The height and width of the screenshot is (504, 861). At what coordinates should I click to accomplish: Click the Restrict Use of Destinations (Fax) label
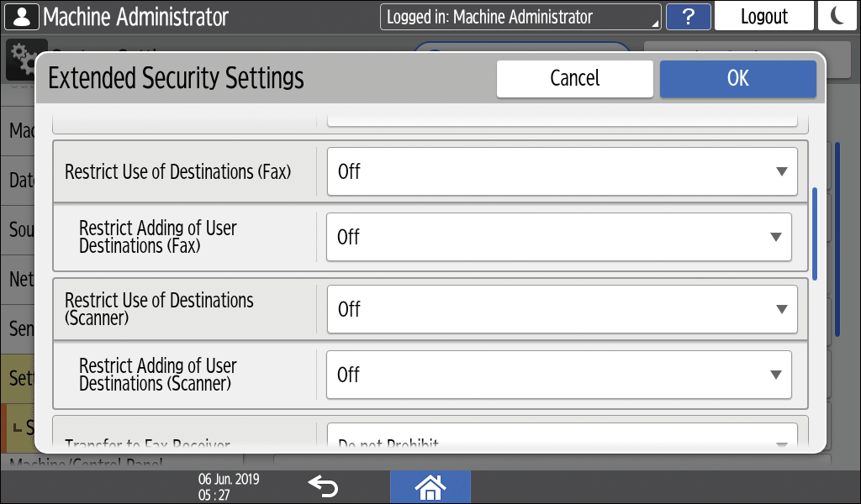(177, 172)
